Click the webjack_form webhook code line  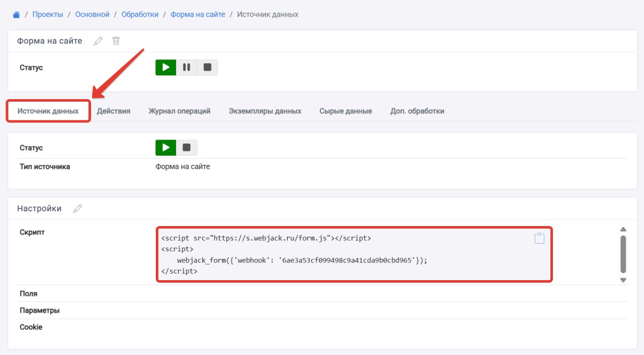[302, 260]
